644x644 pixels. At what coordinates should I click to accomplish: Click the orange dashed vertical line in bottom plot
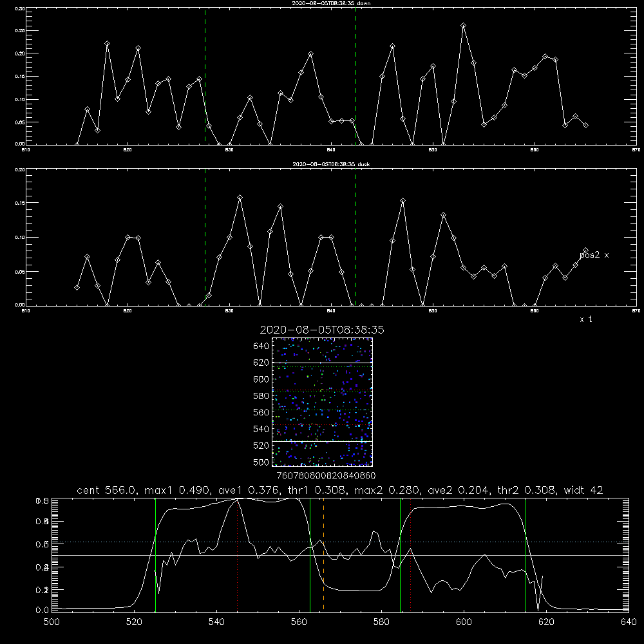pyautogui.click(x=324, y=554)
